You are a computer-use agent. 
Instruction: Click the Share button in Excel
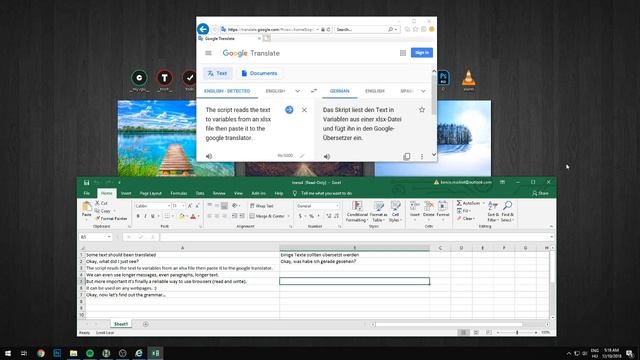coord(540,193)
